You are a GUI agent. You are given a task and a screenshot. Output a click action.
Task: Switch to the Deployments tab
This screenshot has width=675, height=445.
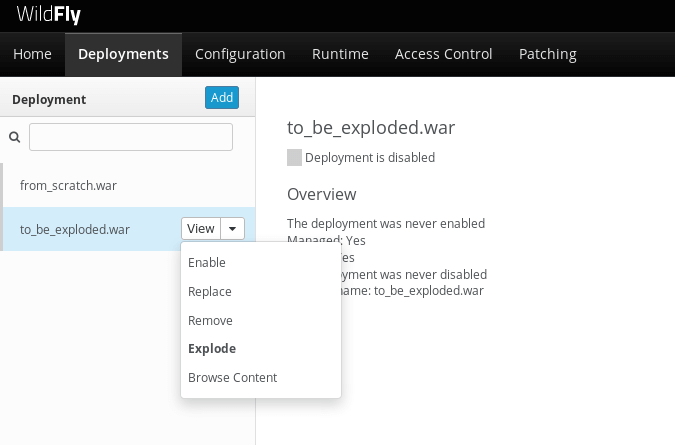123,54
